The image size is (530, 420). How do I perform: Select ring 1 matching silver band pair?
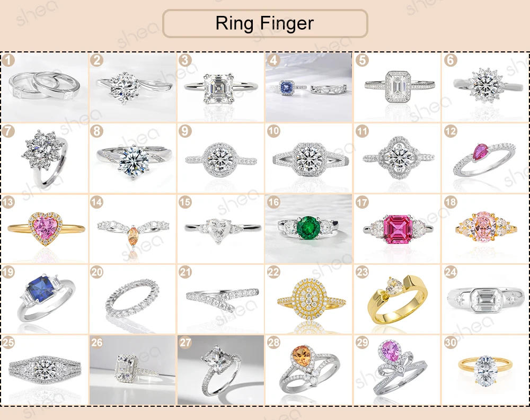click(45, 87)
